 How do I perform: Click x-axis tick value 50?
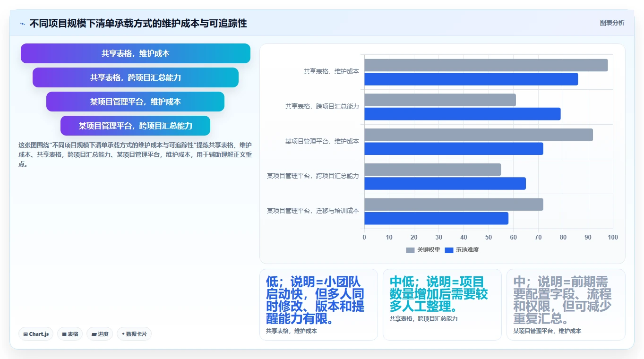coord(489,237)
